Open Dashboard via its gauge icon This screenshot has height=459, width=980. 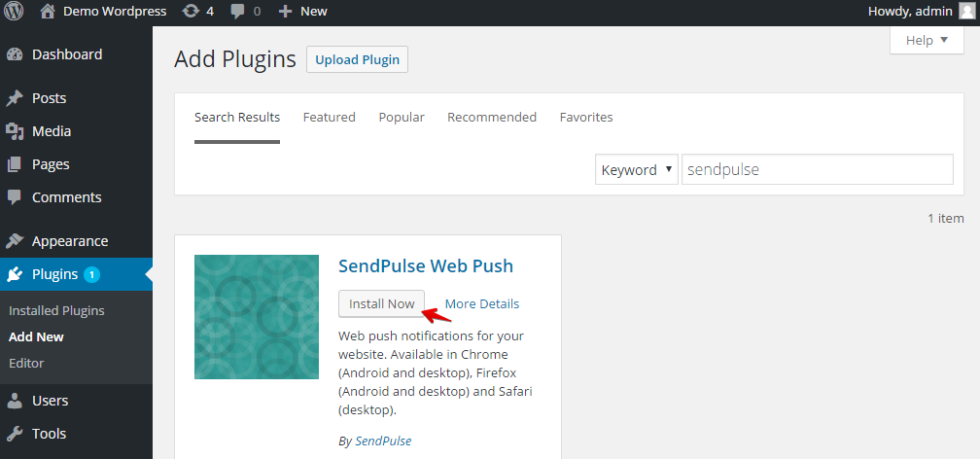pos(15,54)
